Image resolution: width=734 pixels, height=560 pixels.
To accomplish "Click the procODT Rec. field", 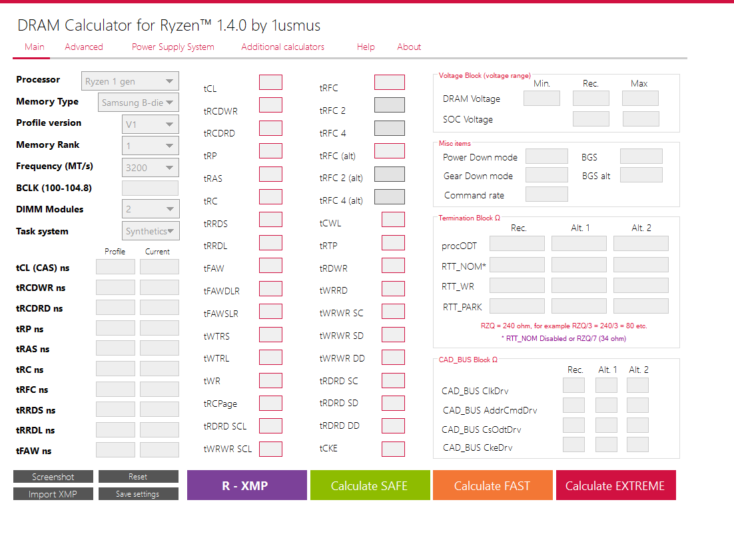I will [518, 243].
